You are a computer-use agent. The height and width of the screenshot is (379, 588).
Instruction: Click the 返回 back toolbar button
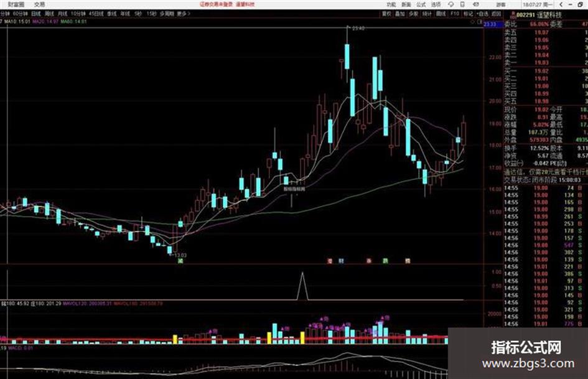(x=496, y=14)
